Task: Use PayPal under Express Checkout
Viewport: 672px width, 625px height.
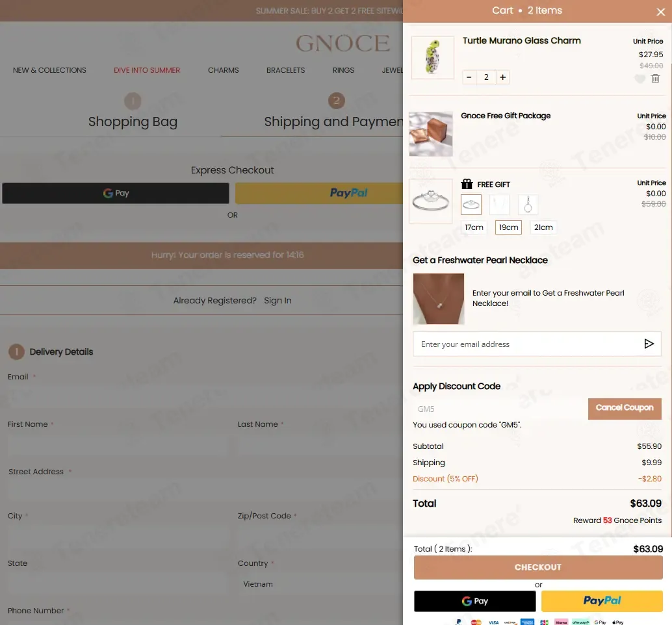Action: click(319, 193)
